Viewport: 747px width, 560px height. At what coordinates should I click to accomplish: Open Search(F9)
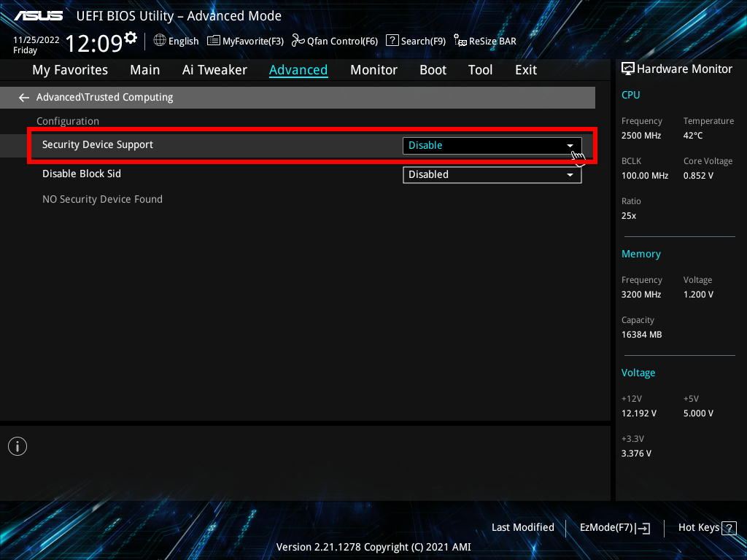point(416,41)
